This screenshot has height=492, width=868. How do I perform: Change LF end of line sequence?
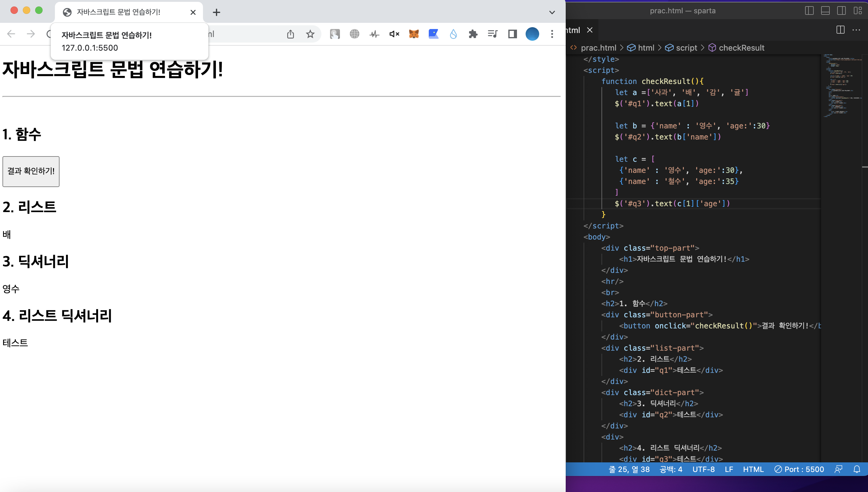click(x=729, y=469)
